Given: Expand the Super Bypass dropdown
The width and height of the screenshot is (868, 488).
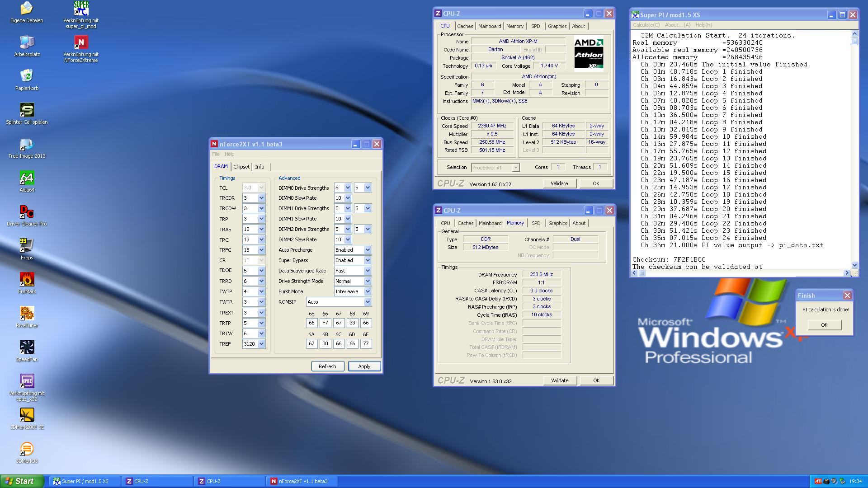Looking at the screenshot, I should pyautogui.click(x=368, y=260).
